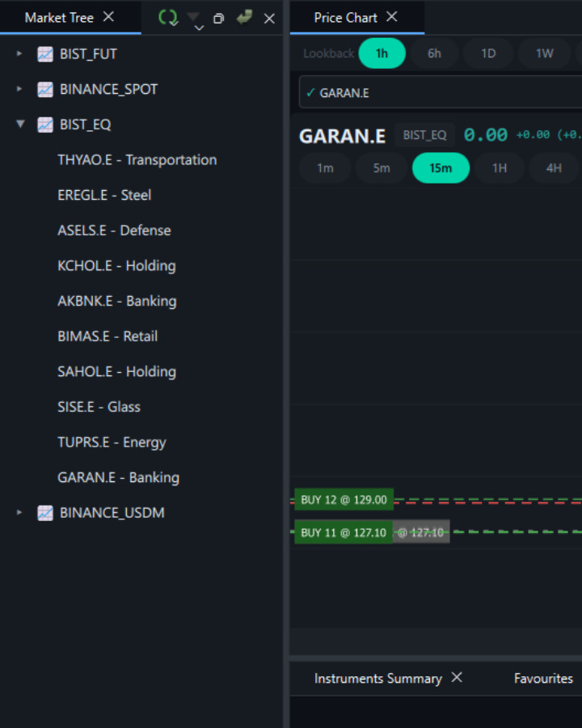Select the BUY 11 @ 127.10 order marker
The height and width of the screenshot is (728, 582).
point(344,532)
